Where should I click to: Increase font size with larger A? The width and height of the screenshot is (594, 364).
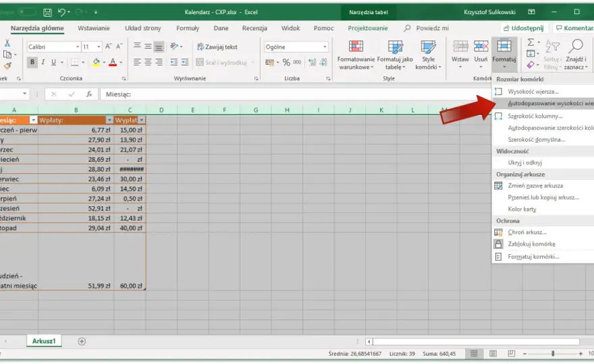(x=109, y=46)
